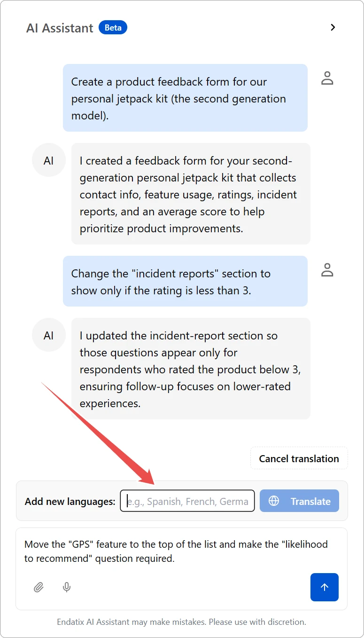This screenshot has height=638, width=364.
Task: Focus the Add new languages input
Action: (187, 501)
